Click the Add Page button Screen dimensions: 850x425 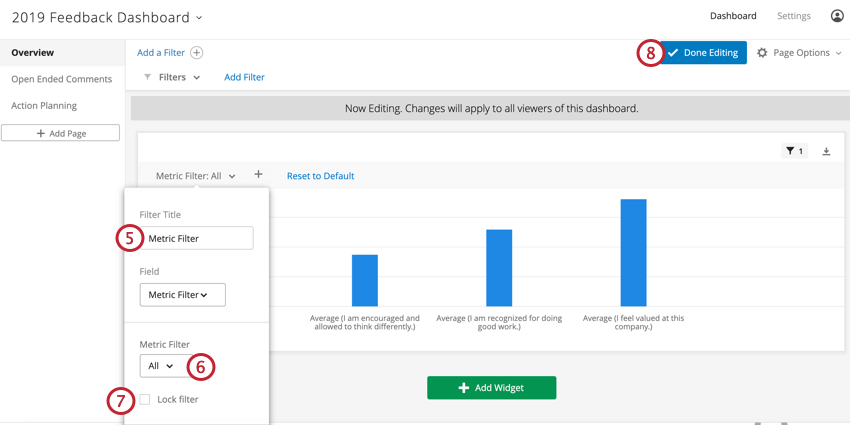[x=60, y=133]
